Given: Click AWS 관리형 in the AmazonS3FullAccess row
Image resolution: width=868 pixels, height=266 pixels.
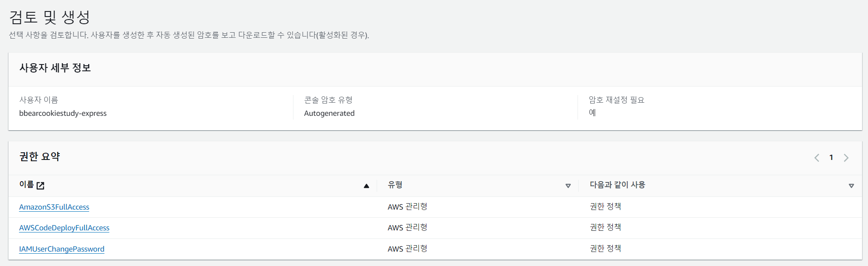Looking at the screenshot, I should (407, 207).
